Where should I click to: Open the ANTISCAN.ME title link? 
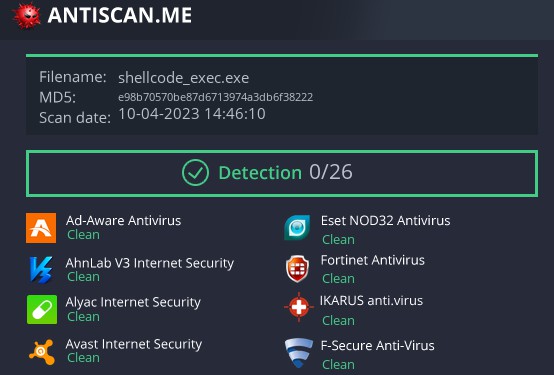tap(120, 15)
